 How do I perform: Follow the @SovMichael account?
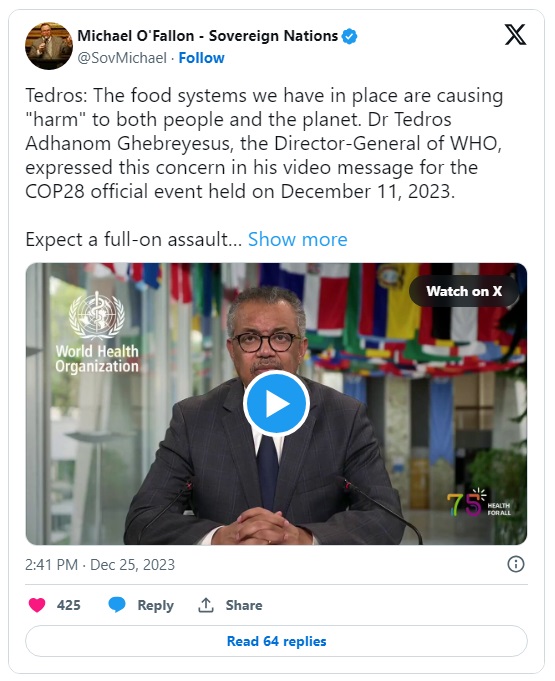[202, 58]
